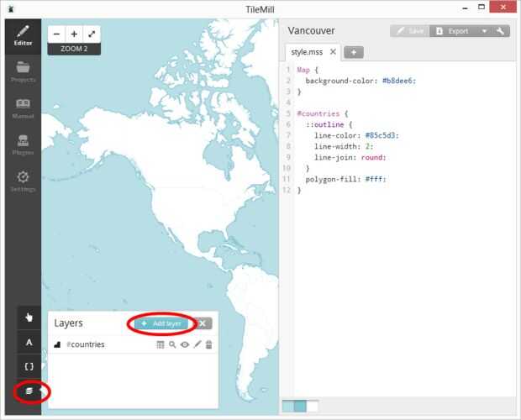The image size is (521, 420).
Task: Add a new stylesheet tab
Action: click(x=354, y=52)
